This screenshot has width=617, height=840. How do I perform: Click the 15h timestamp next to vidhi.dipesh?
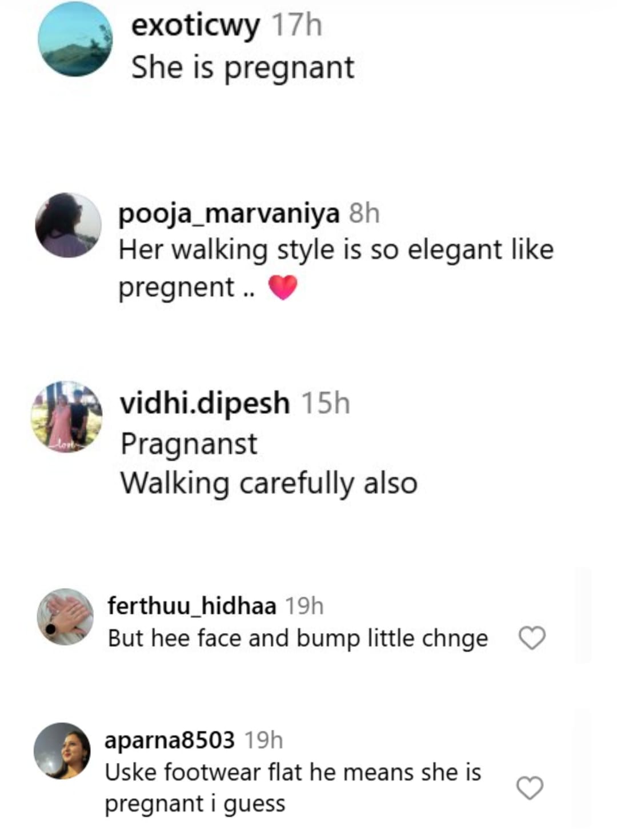pyautogui.click(x=325, y=402)
